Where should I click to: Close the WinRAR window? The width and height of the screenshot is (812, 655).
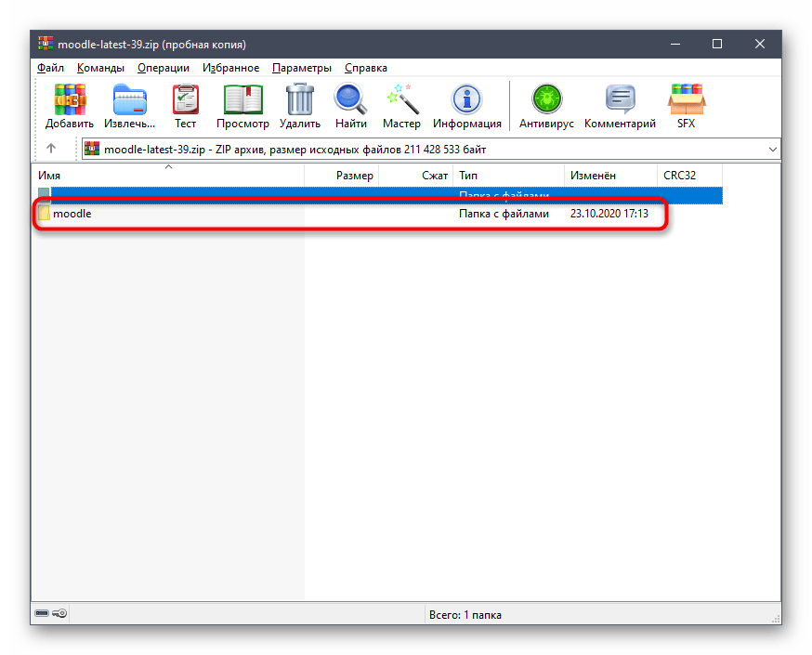pyautogui.click(x=760, y=44)
